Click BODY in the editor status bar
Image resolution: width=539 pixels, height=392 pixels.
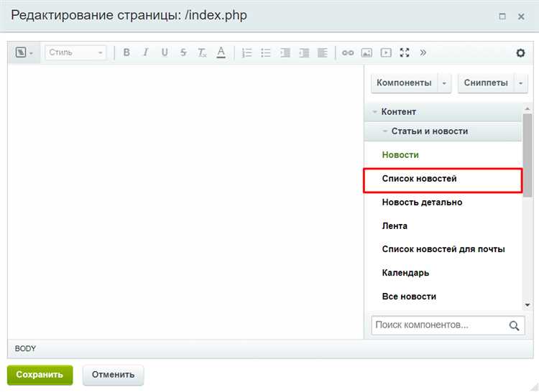coord(25,348)
